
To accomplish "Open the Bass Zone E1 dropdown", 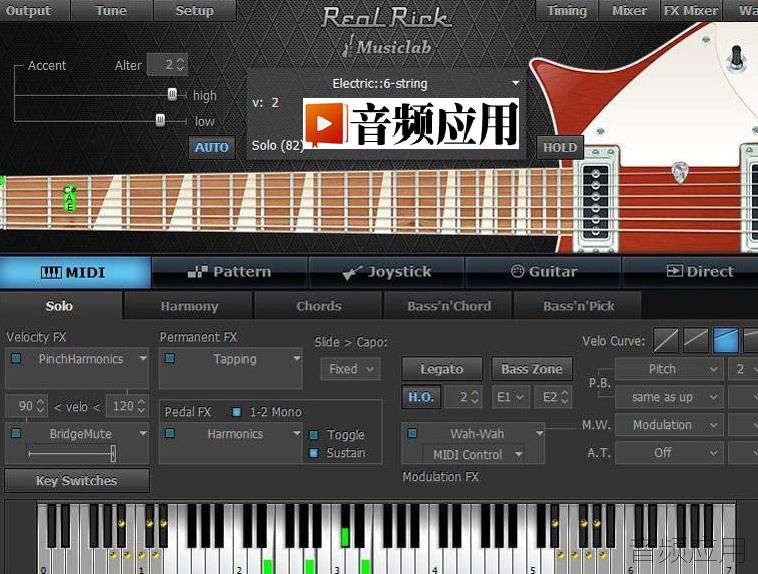I will click(510, 397).
